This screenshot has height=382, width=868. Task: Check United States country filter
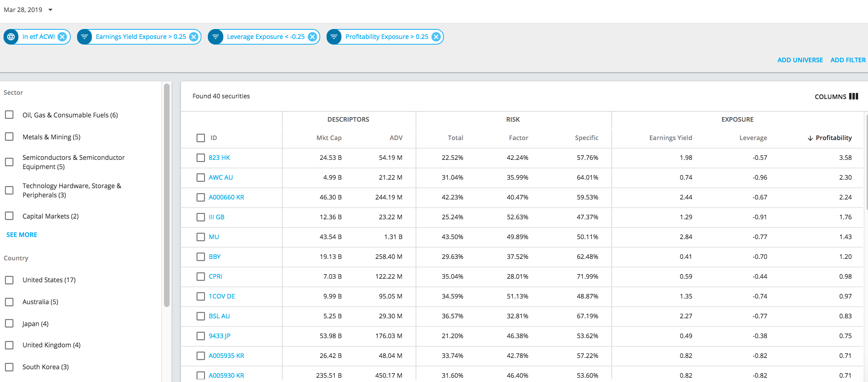[x=9, y=280]
